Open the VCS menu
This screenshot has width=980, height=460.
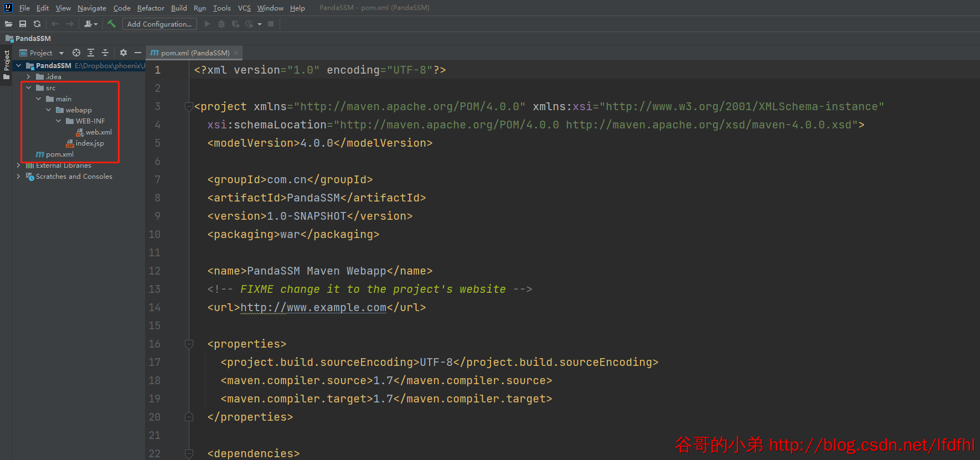[x=244, y=8]
